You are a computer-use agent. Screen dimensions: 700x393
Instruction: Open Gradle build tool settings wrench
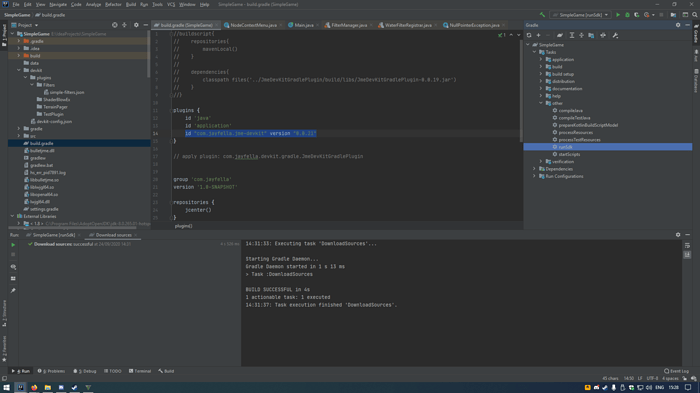pos(615,35)
